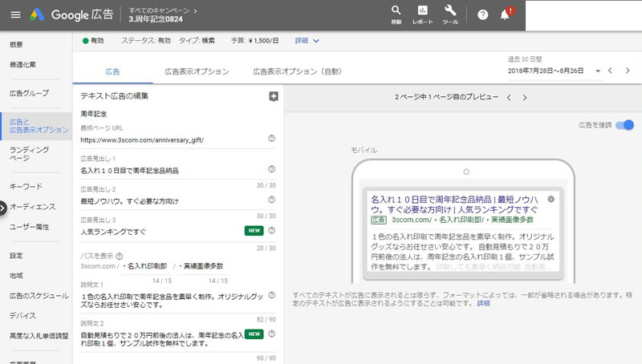Viewport: 642px width, 364px height.
Task: Go to next preview page arrow
Action: pyautogui.click(x=525, y=98)
